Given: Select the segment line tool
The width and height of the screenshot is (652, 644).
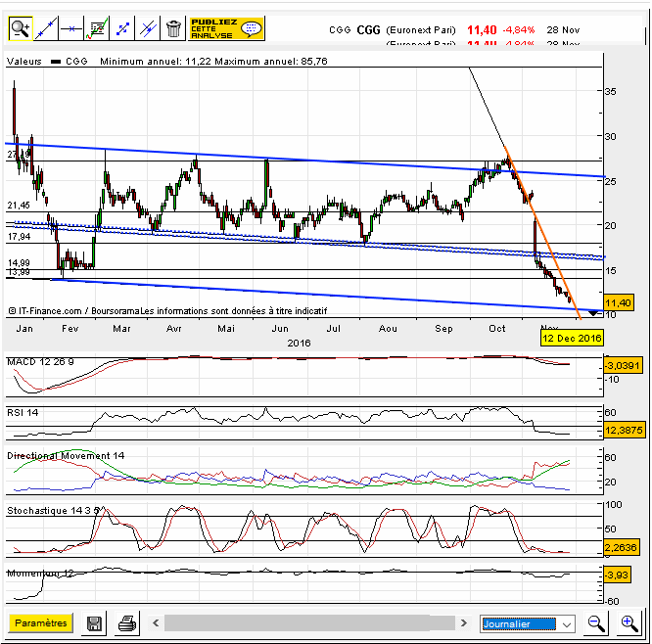Looking at the screenshot, I should coord(122,28).
